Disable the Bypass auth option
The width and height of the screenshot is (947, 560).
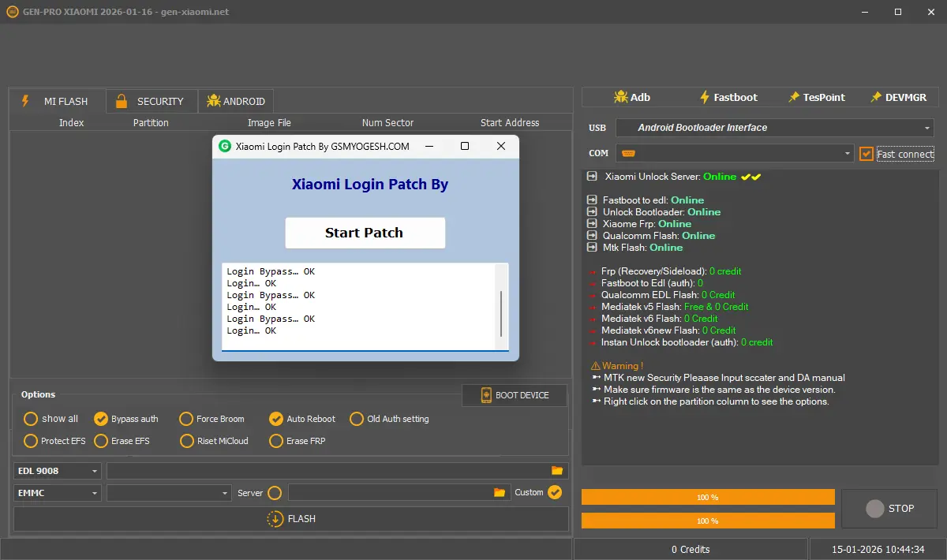click(101, 419)
